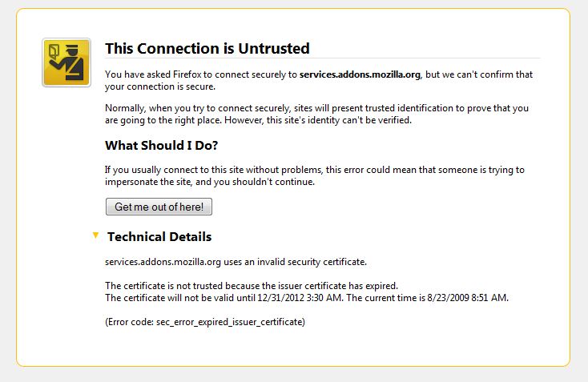This screenshot has height=382, width=588.
Task: Click the line stating issuer certificate has expired
Action: coord(252,286)
